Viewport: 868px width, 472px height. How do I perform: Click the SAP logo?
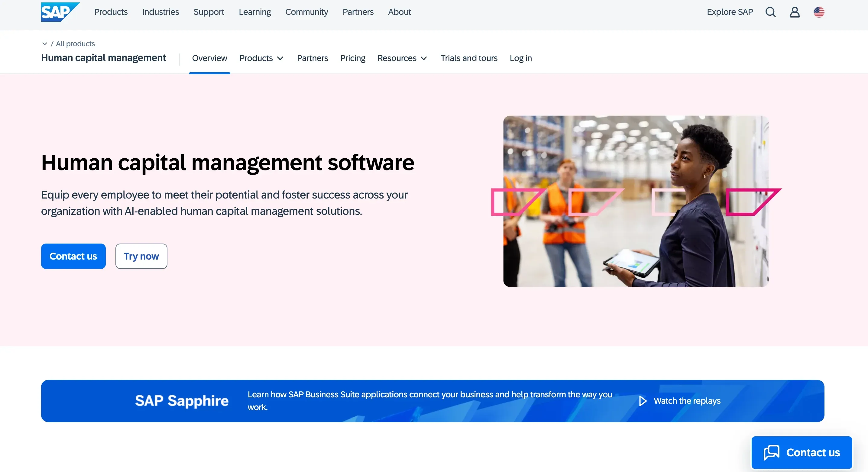(60, 12)
